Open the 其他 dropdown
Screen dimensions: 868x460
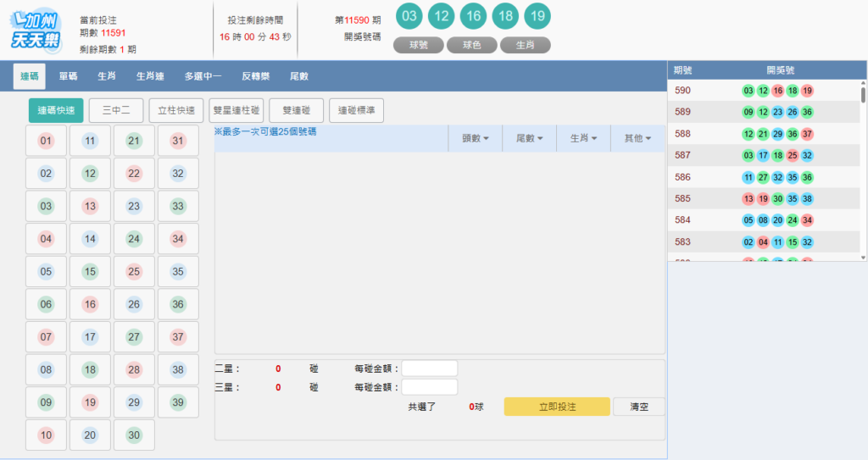[x=637, y=138]
